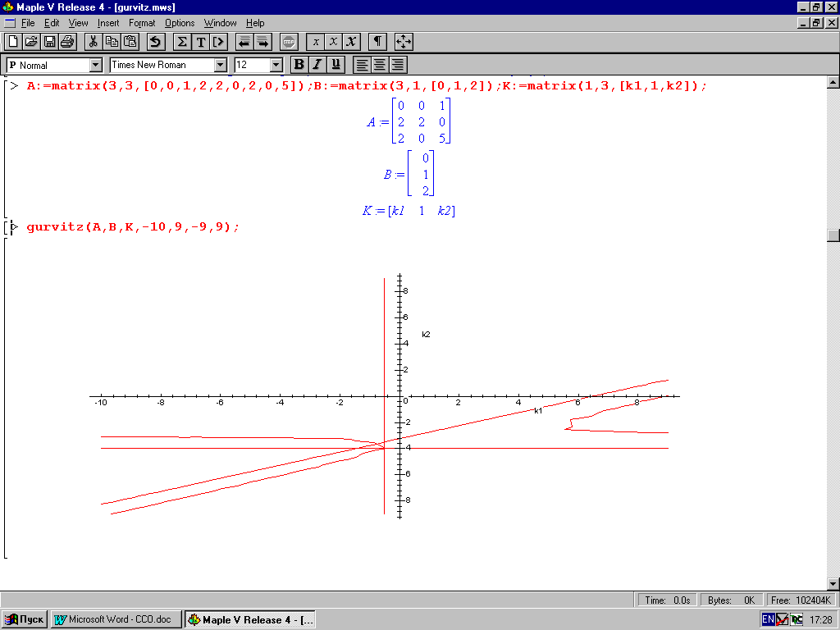The image size is (840, 630).
Task: Insert Maple input with the sigma icon
Action: pyautogui.click(x=182, y=42)
